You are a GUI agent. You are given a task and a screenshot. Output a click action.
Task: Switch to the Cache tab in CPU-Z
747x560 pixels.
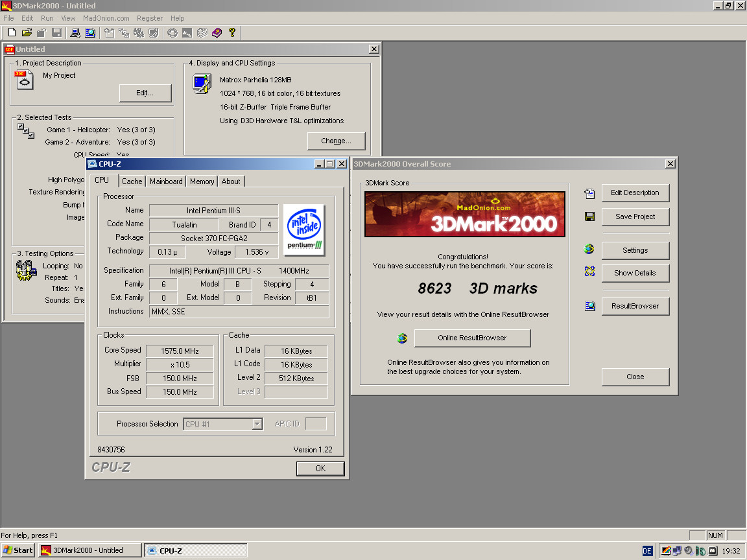pyautogui.click(x=132, y=181)
